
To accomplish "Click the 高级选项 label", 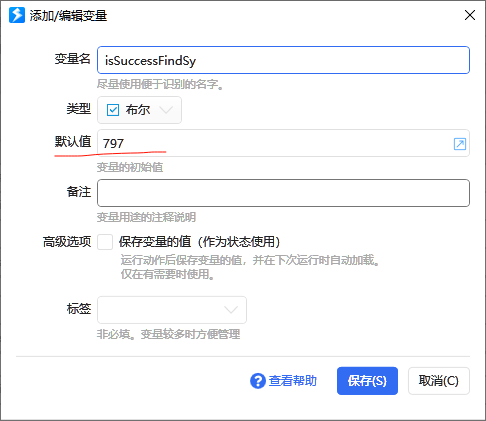I will click(67, 242).
